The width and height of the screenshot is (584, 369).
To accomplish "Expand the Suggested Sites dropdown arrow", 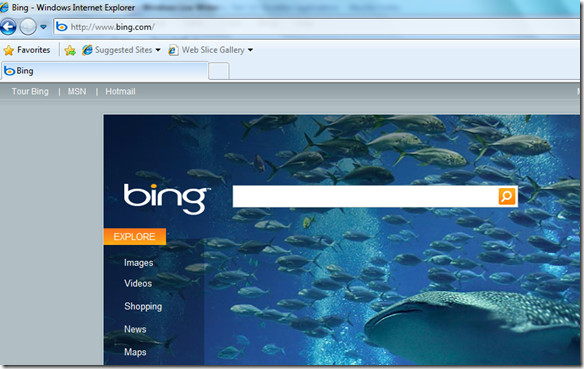I will [158, 50].
